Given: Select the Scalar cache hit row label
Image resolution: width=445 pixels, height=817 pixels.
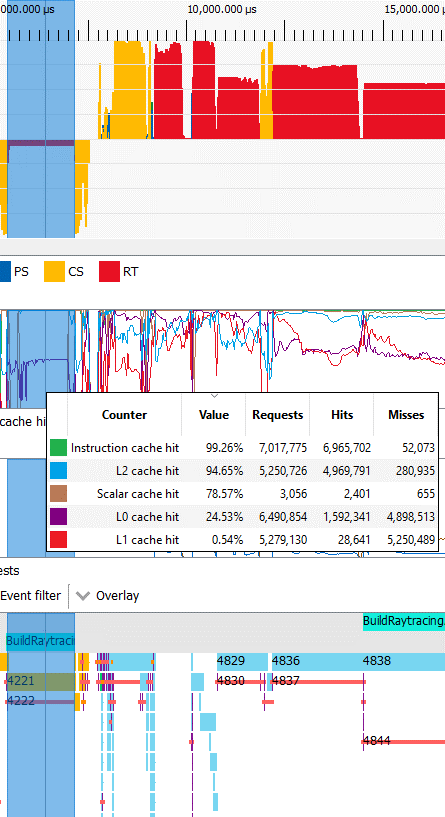Looking at the screenshot, I should [x=138, y=493].
